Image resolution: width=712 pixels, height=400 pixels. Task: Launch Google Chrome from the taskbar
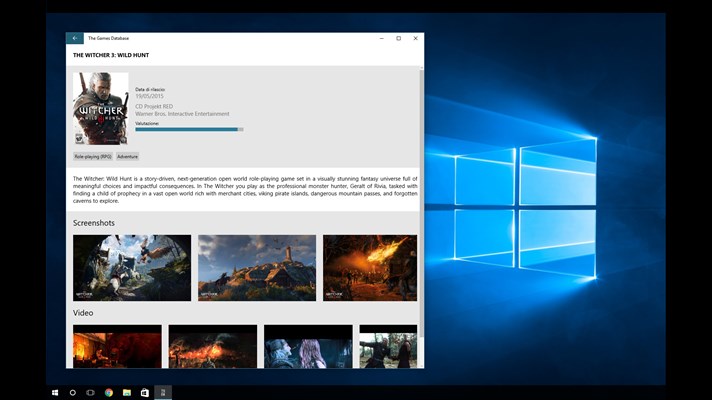pos(109,393)
